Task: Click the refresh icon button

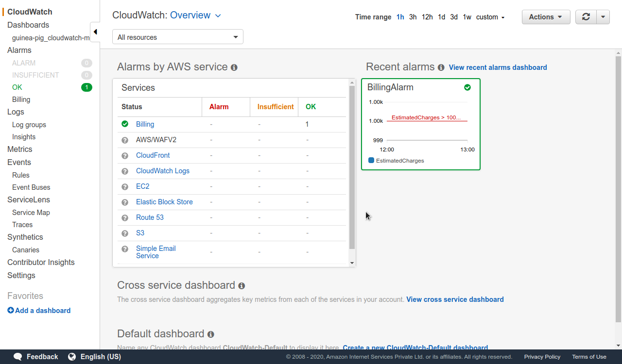Action: (x=586, y=17)
